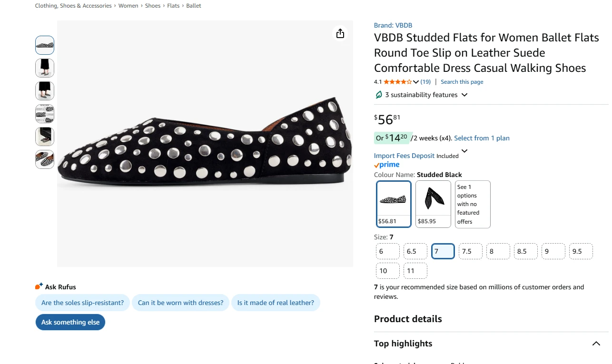Viewport: 612px width, 364px height.
Task: Open the (19) reviews count link
Action: click(425, 82)
